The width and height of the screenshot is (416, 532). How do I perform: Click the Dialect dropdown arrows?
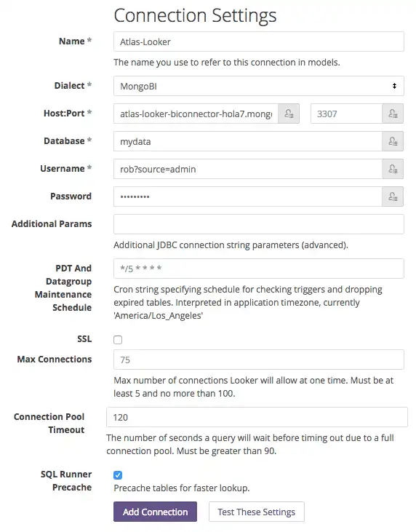pyautogui.click(x=394, y=86)
